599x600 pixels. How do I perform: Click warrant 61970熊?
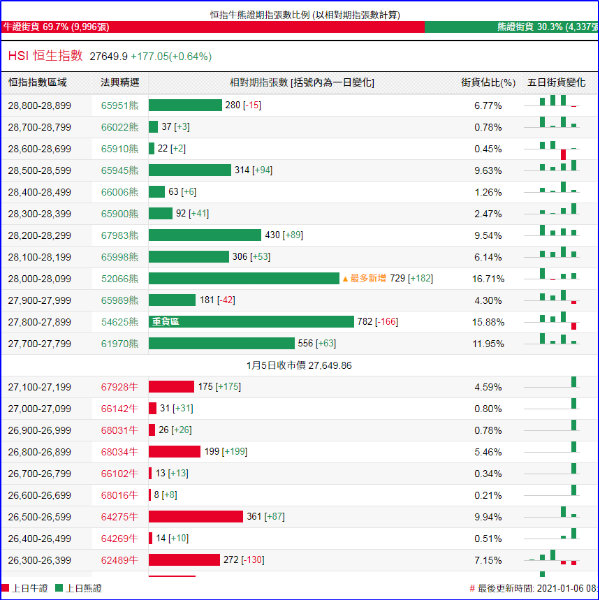point(119,344)
